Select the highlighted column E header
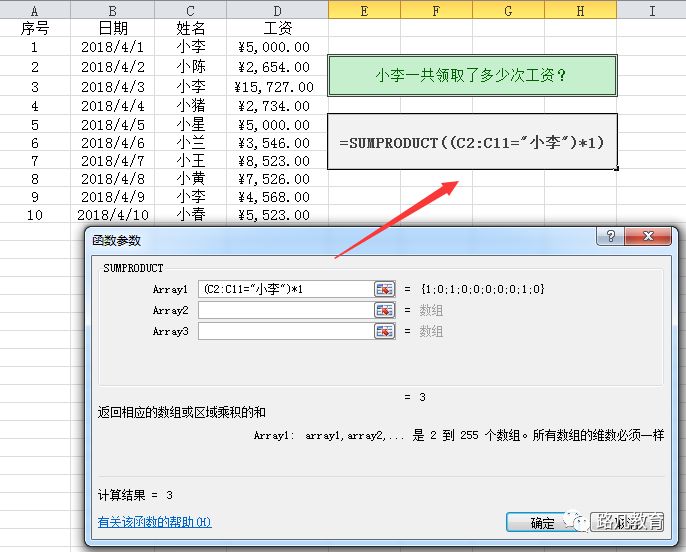686x552 pixels. (x=363, y=10)
